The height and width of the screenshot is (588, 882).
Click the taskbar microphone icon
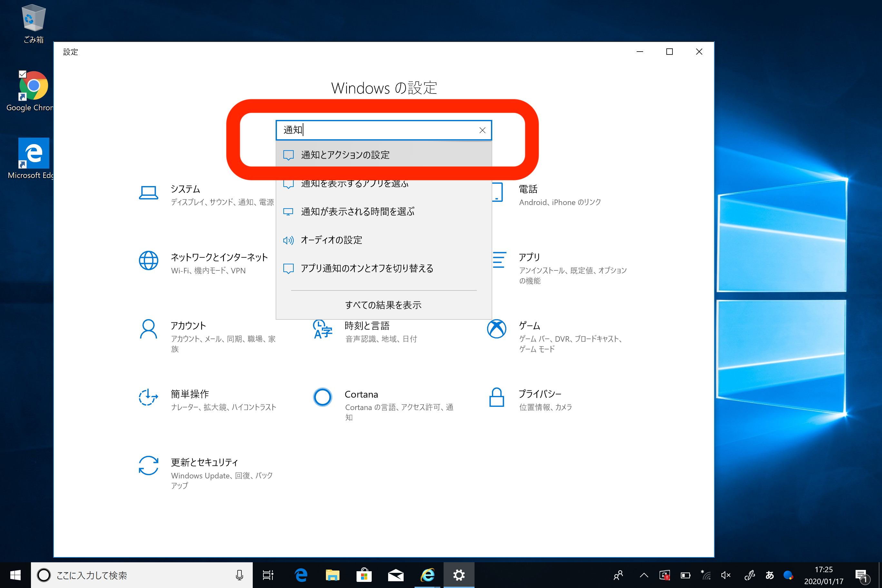(x=239, y=575)
